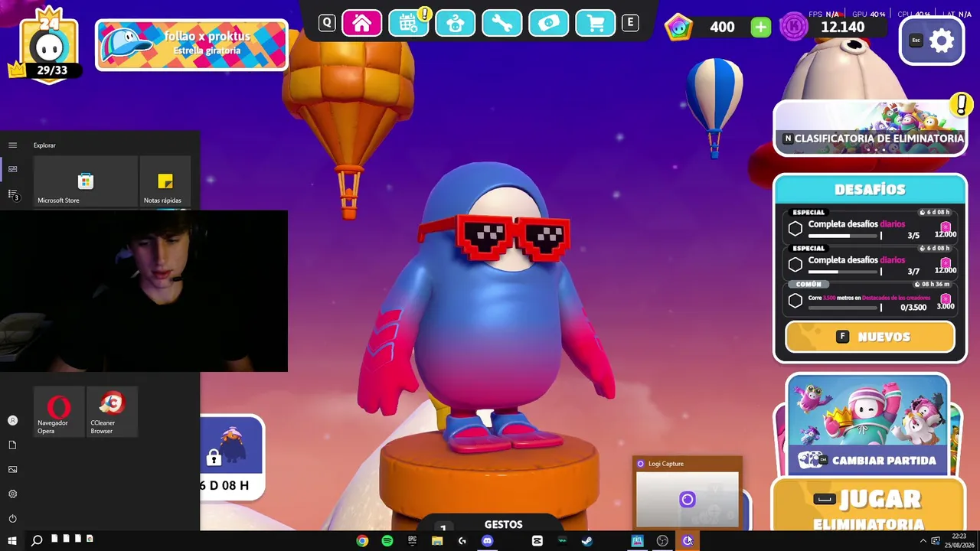Open the user account icon in Start
Viewport: 980px width, 551px height.
click(12, 420)
